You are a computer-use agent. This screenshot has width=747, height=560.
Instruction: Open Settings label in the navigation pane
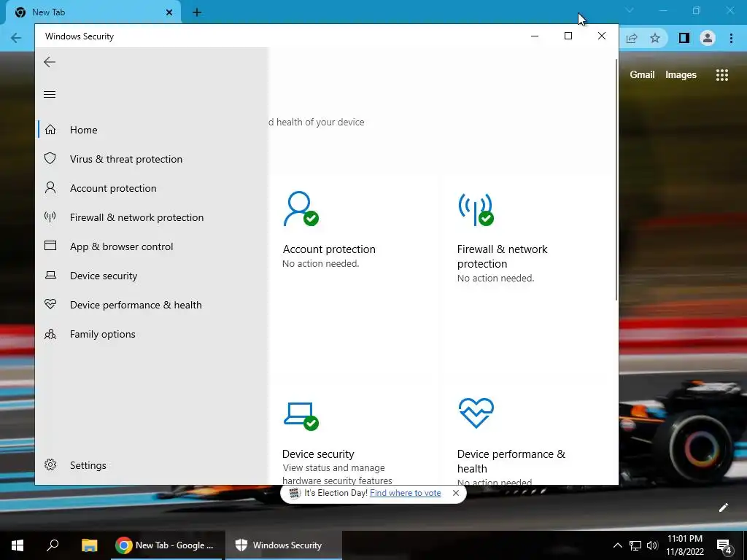[x=88, y=465]
